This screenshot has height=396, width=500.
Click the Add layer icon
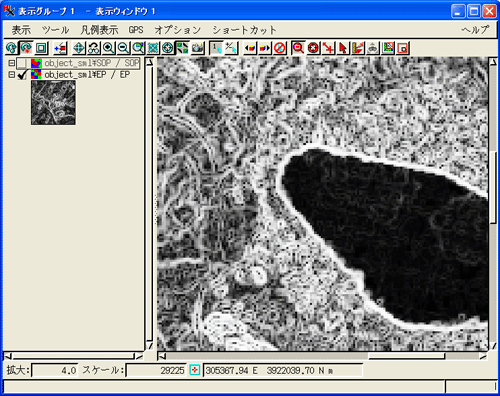pos(61,48)
